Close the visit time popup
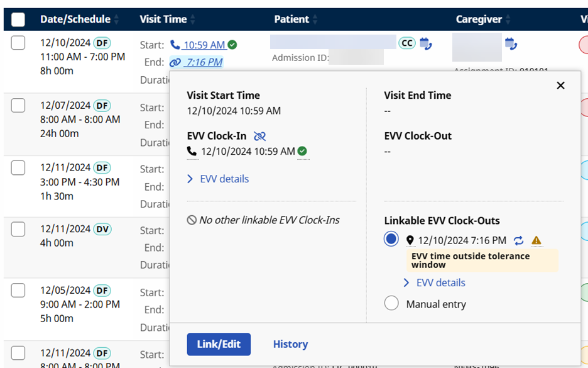The image size is (588, 368). (561, 86)
